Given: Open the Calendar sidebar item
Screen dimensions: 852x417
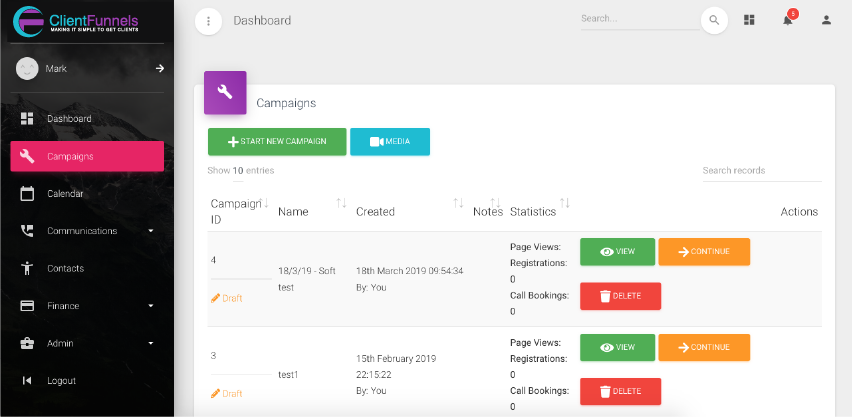Looking at the screenshot, I should [x=65, y=194].
